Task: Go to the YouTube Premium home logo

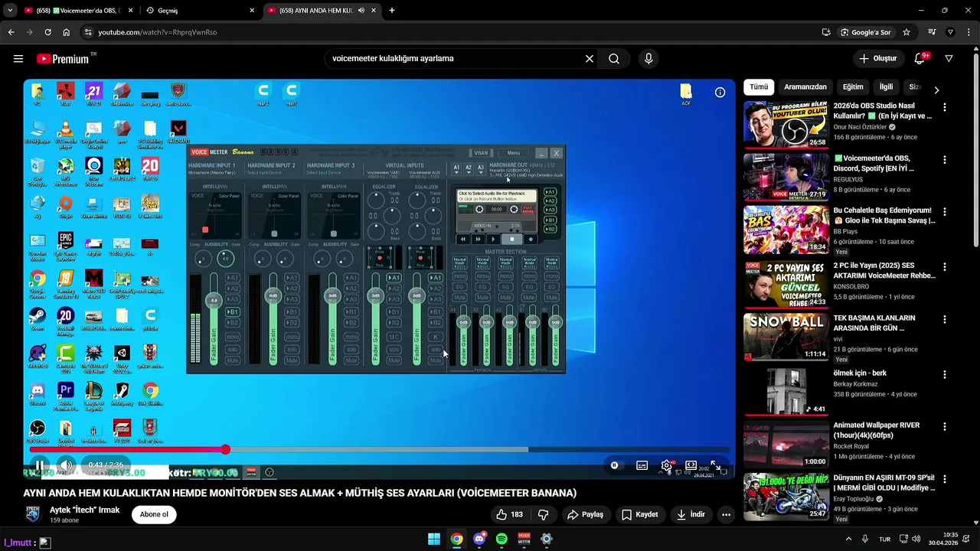Action: [63, 59]
